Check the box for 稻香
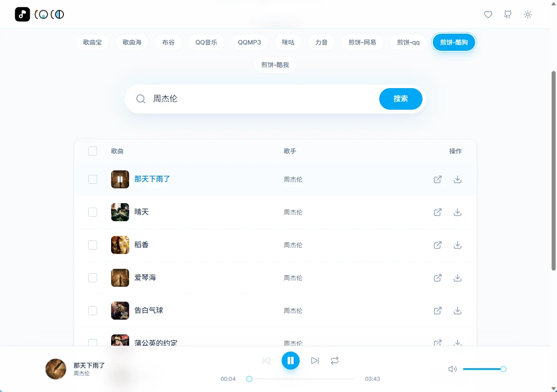The height and width of the screenshot is (392, 557). click(93, 245)
